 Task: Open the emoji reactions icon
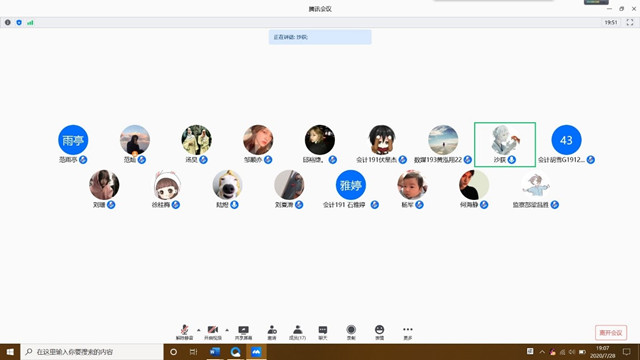[380, 332]
